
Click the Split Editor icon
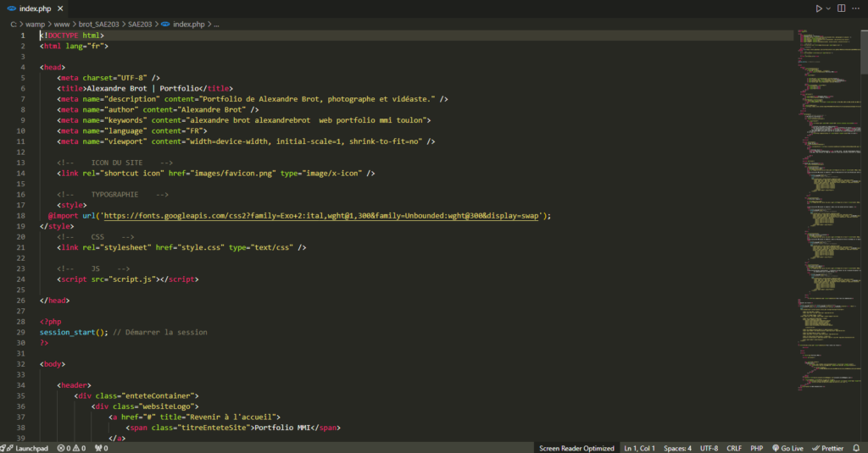[842, 8]
